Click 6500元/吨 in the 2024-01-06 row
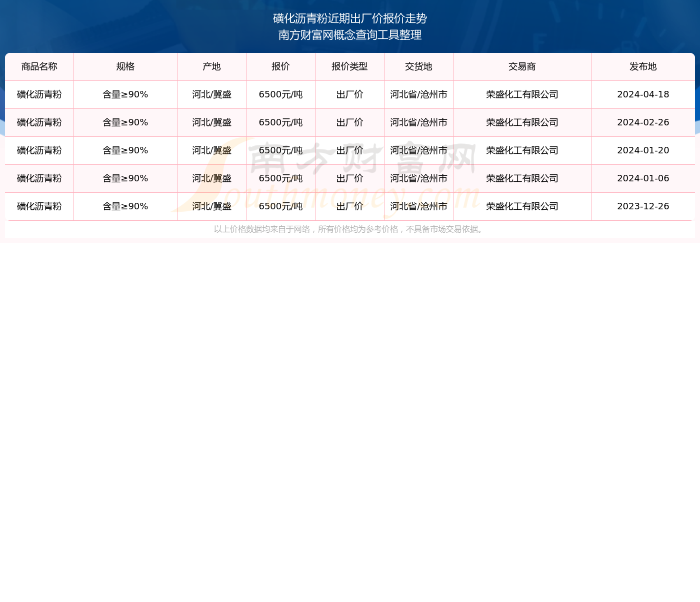The width and height of the screenshot is (700, 602). click(x=280, y=178)
